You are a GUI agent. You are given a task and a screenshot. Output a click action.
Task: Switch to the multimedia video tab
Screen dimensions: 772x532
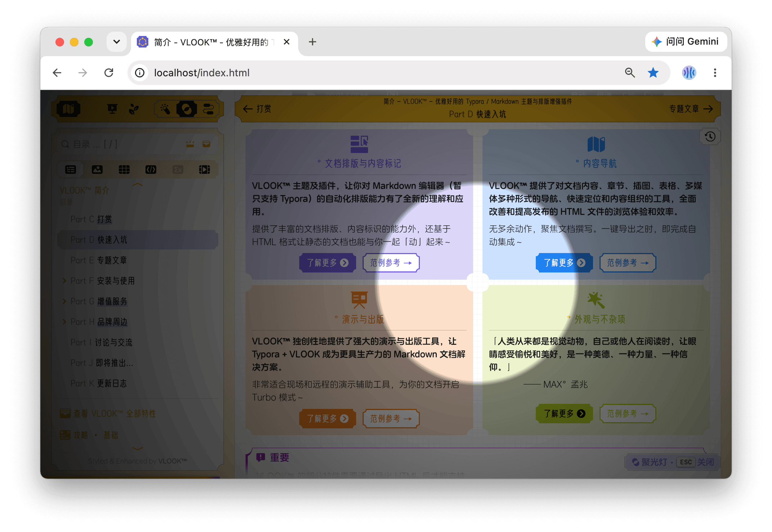pyautogui.click(x=205, y=170)
